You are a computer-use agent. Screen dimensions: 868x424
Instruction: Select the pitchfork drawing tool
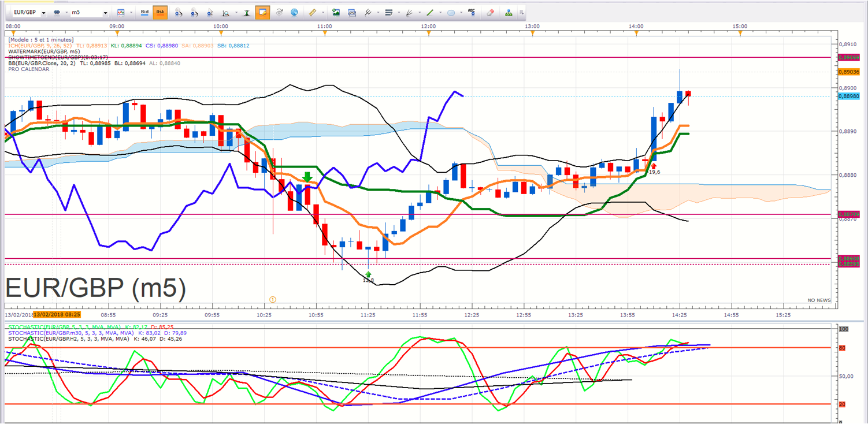368,12
